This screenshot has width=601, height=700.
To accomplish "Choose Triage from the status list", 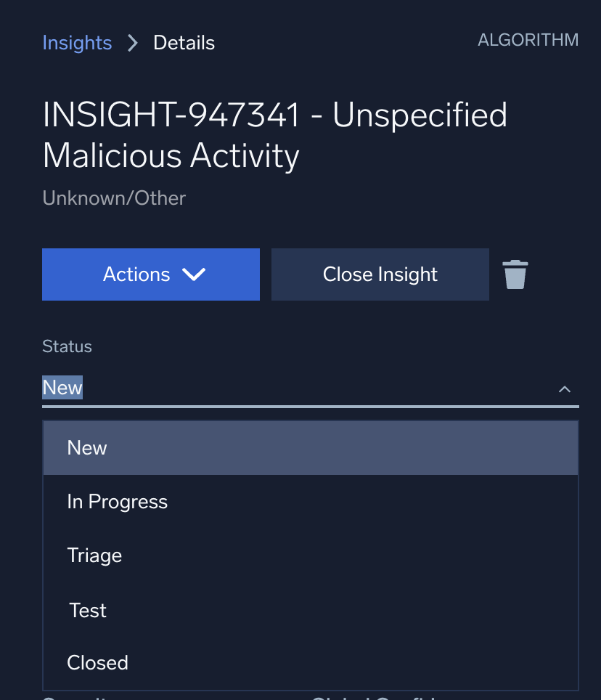I will coord(94,555).
